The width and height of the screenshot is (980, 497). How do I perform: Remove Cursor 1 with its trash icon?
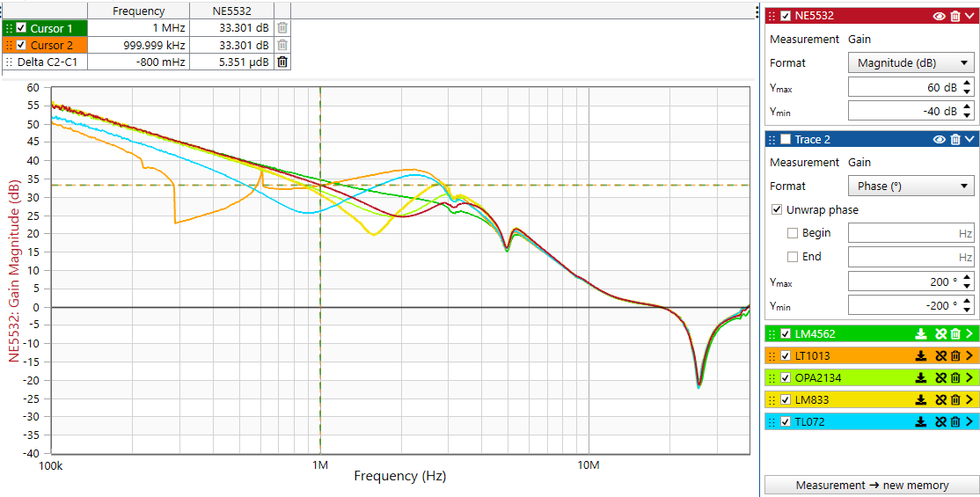[282, 28]
